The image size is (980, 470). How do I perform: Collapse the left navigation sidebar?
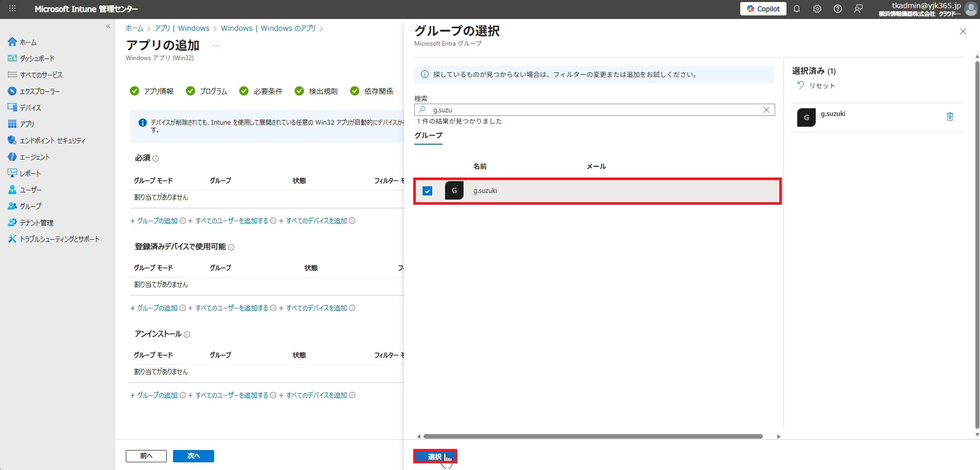click(108, 26)
